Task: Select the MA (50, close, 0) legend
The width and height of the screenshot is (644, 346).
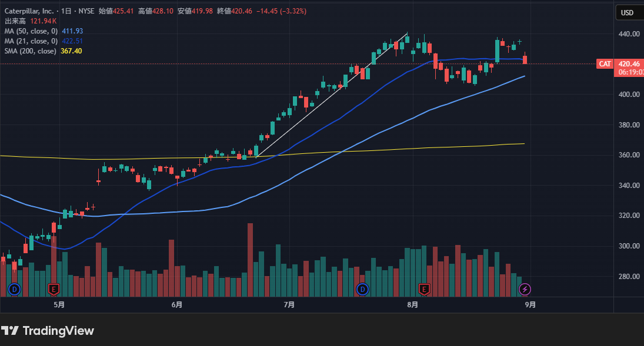Action: coord(31,31)
